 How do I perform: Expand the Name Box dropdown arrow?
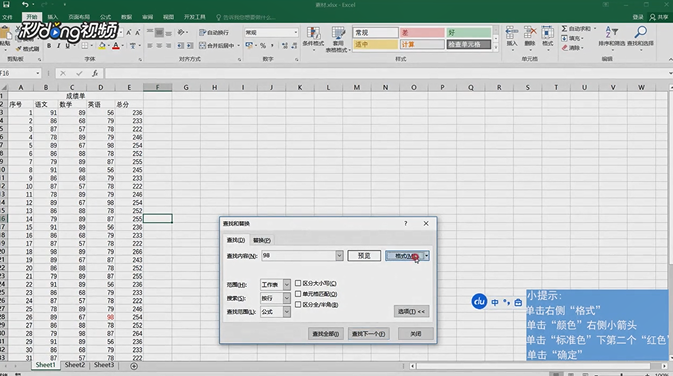[x=37, y=73]
